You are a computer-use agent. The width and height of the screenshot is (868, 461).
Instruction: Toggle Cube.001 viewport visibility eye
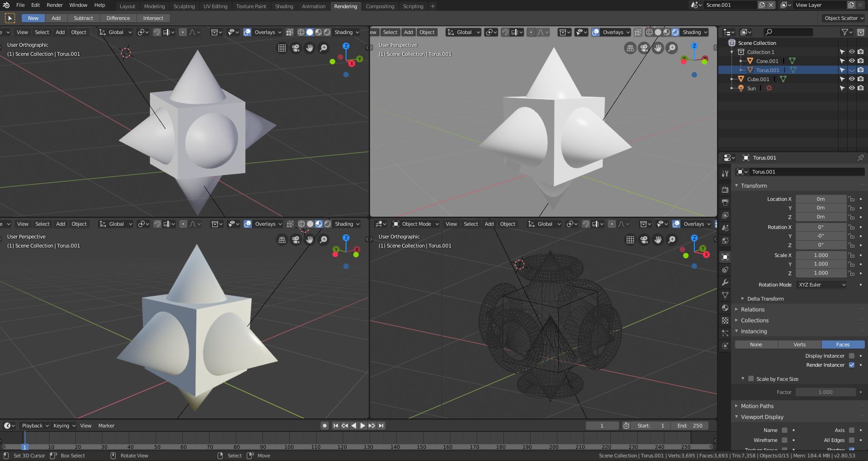[852, 79]
